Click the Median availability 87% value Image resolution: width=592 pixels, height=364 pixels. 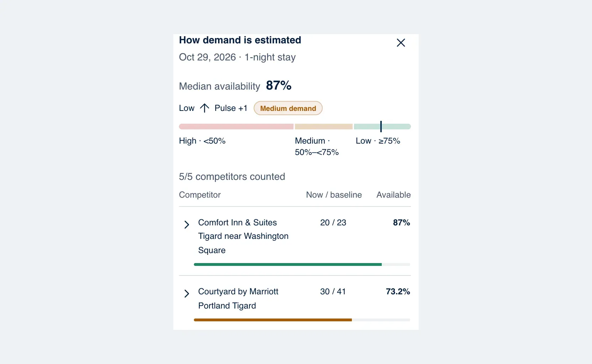coord(279,86)
